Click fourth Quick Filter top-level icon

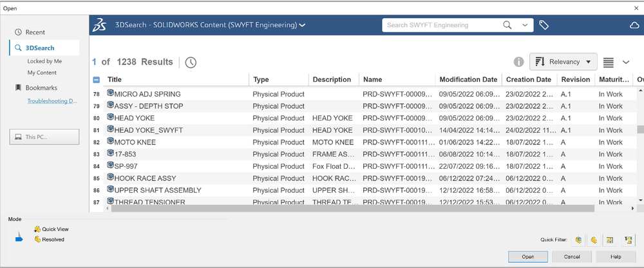click(x=629, y=240)
